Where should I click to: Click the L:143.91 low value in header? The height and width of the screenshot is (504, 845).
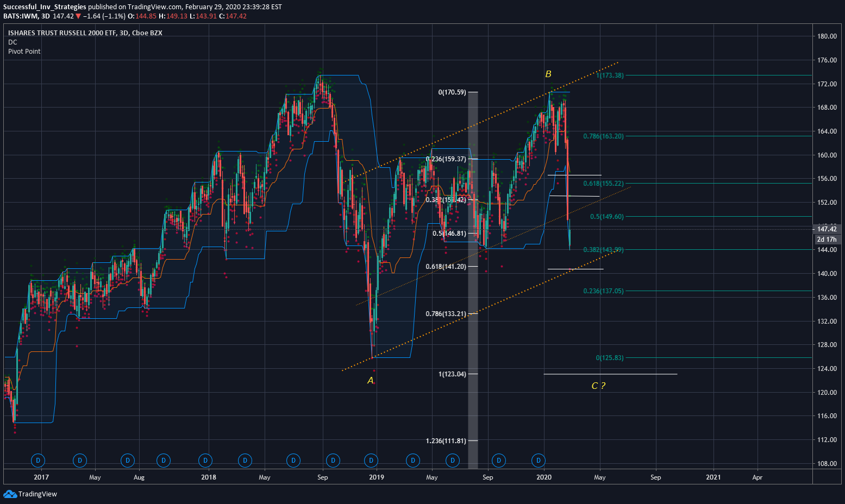(203, 16)
